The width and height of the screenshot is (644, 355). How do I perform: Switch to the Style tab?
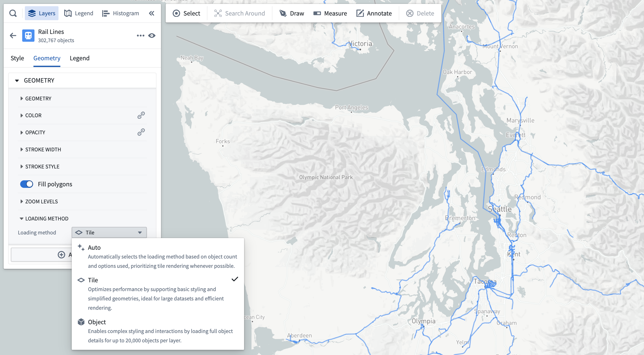pos(17,58)
